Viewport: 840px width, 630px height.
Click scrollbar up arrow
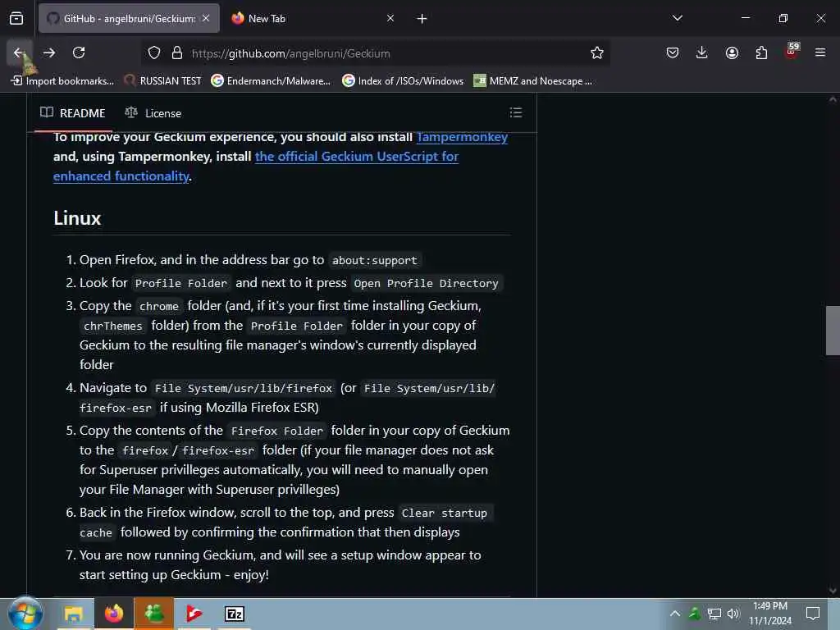coord(833,99)
